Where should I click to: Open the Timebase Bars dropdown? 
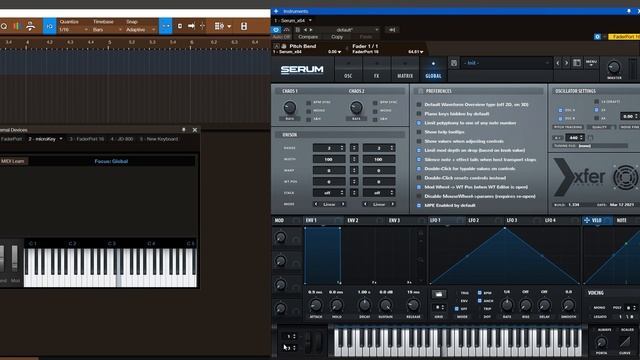pos(107,29)
